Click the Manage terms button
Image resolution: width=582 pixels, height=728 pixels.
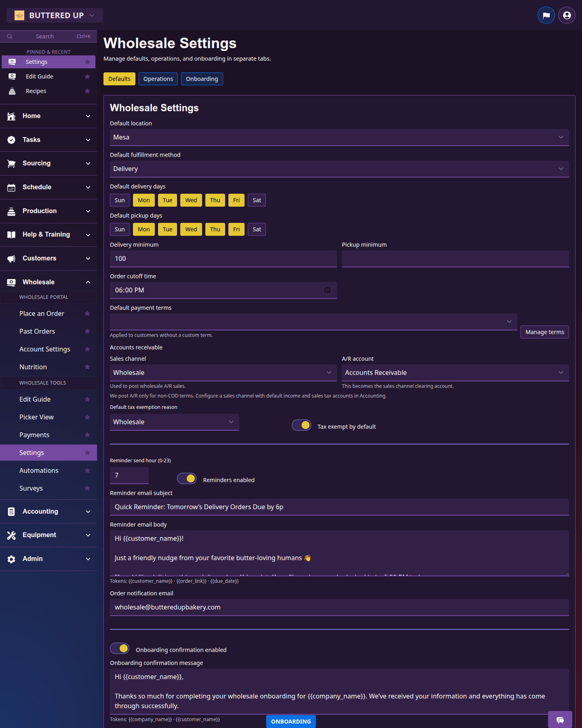(545, 332)
